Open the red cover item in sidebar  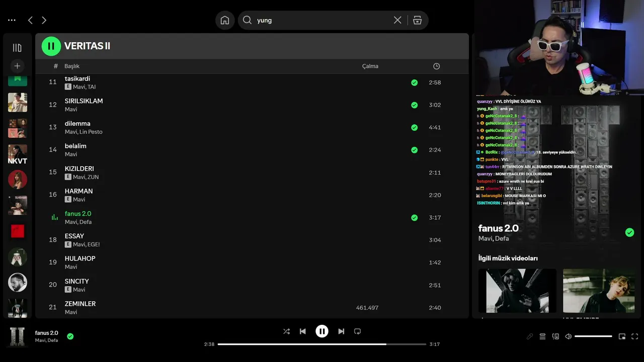(x=18, y=231)
